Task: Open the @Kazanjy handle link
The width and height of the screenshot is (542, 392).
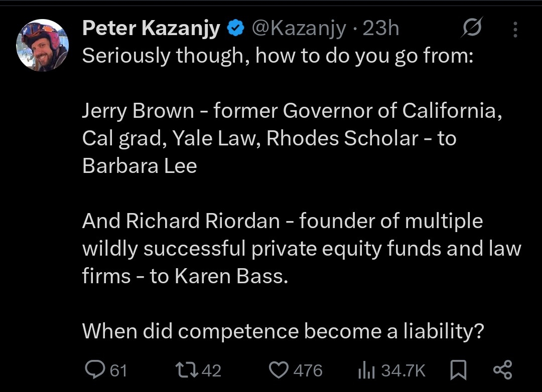Action: 298,29
